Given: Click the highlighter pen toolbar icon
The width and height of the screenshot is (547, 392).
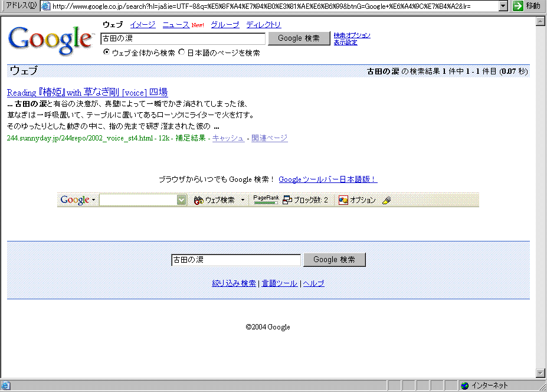Looking at the screenshot, I should click(386, 200).
